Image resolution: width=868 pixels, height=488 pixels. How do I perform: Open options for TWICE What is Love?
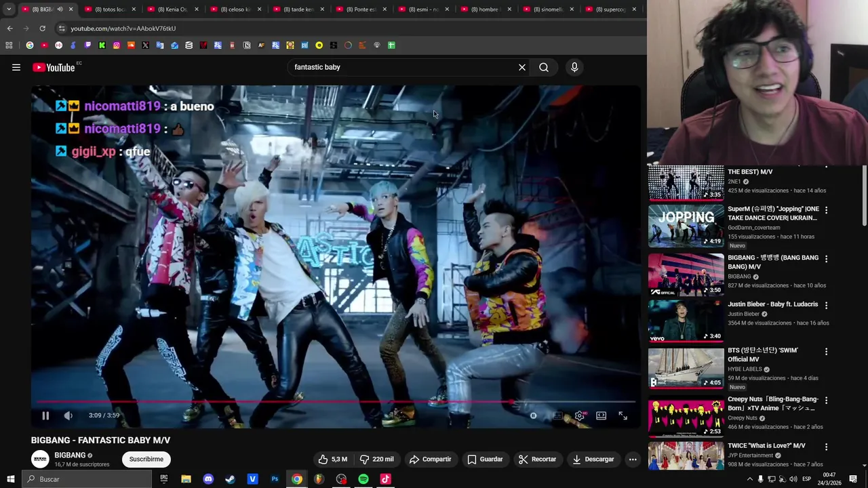[826, 447]
